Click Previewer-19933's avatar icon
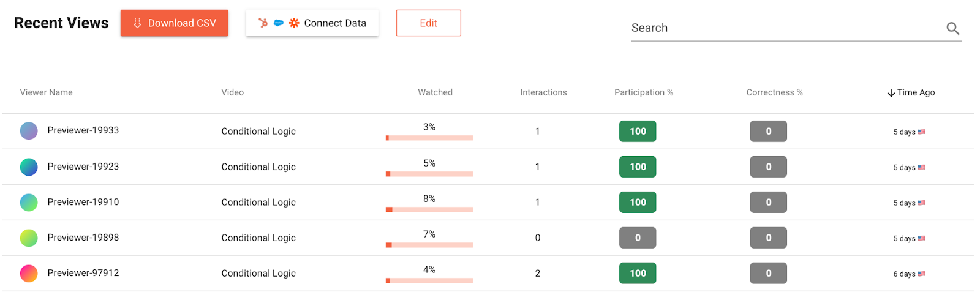Image resolution: width=980 pixels, height=292 pixels. click(29, 131)
